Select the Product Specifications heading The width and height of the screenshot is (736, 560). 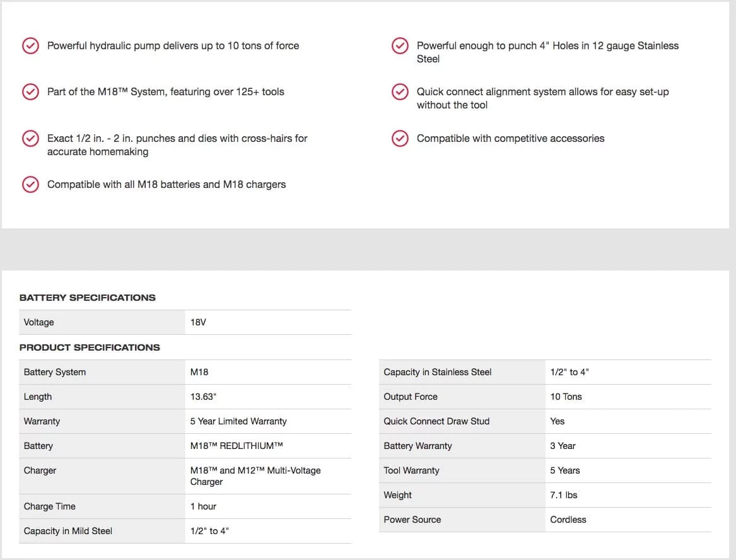coord(90,347)
